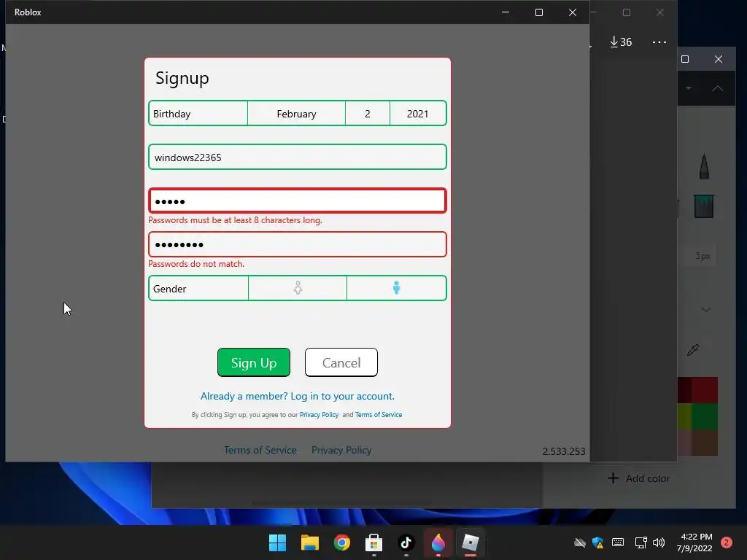Open Privacy Policy link inside signup dialog
The width and height of the screenshot is (747, 560).
[x=320, y=415]
